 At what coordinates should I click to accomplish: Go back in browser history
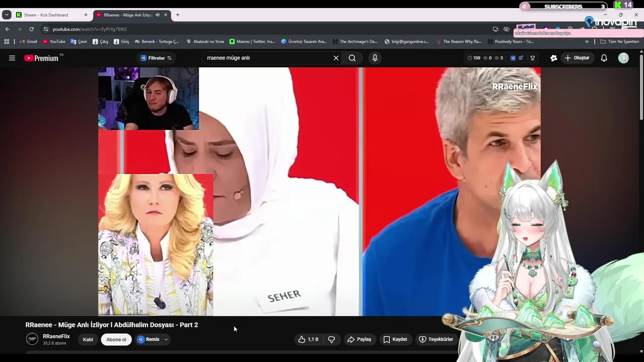point(7,29)
